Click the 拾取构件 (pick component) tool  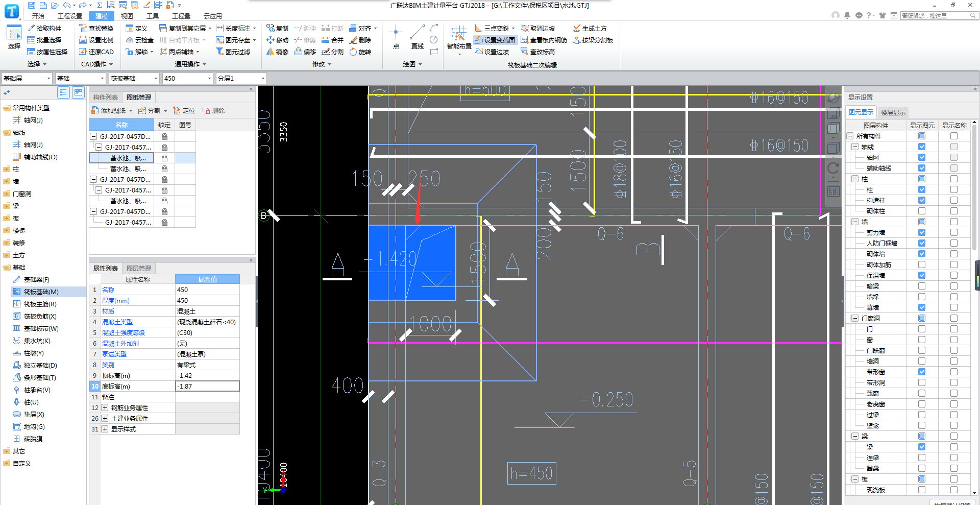(44, 28)
